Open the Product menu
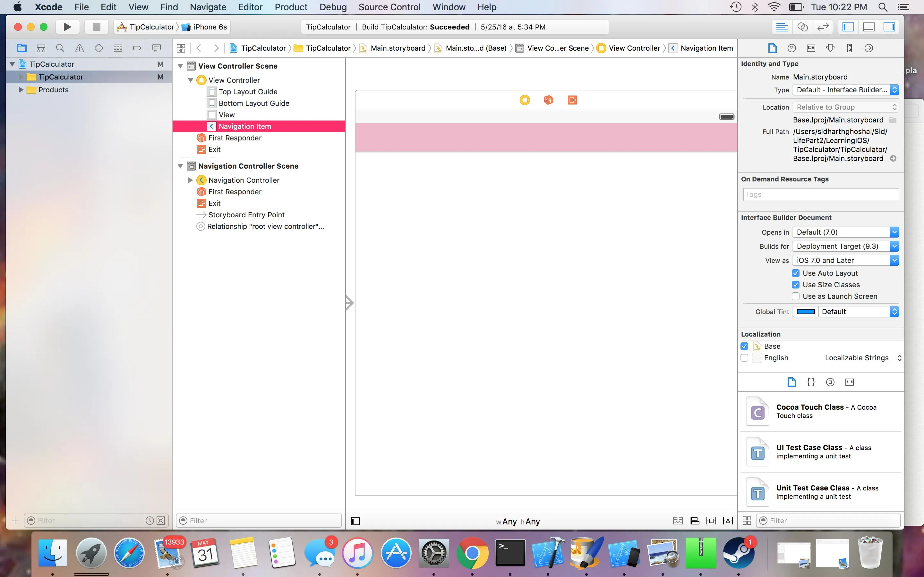 [x=291, y=7]
